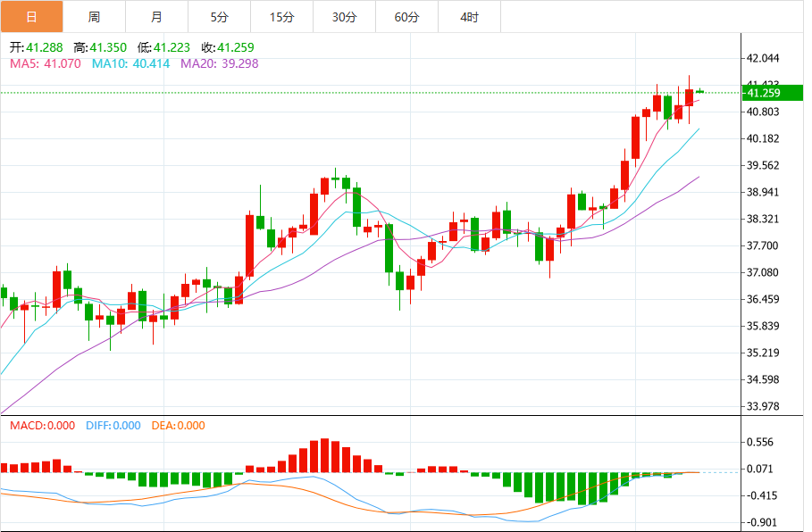812x532 pixels.
Task: Click the 收 closing price readout
Action: [x=228, y=47]
